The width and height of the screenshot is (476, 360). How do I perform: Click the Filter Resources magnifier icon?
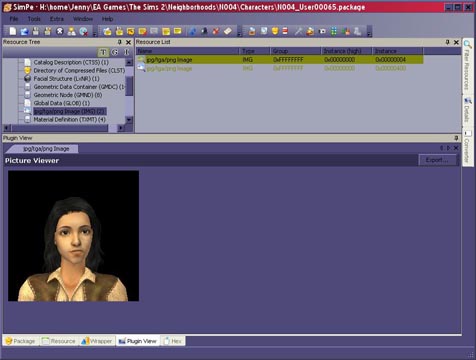pyautogui.click(x=468, y=44)
